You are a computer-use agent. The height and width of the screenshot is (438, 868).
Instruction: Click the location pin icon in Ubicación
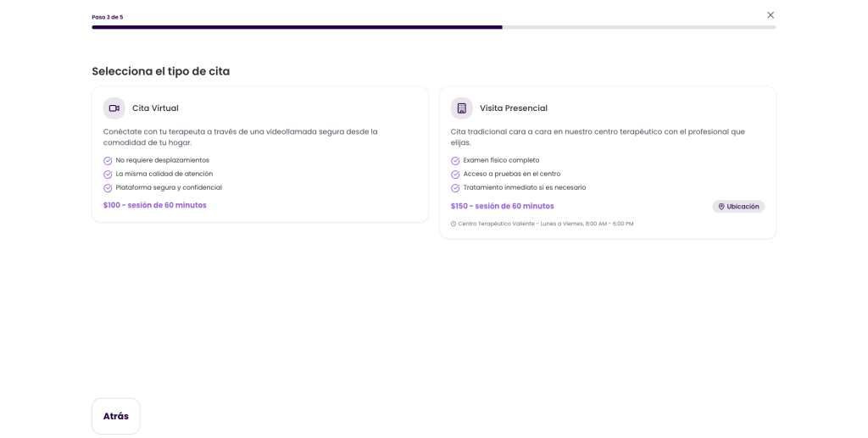[x=721, y=207]
